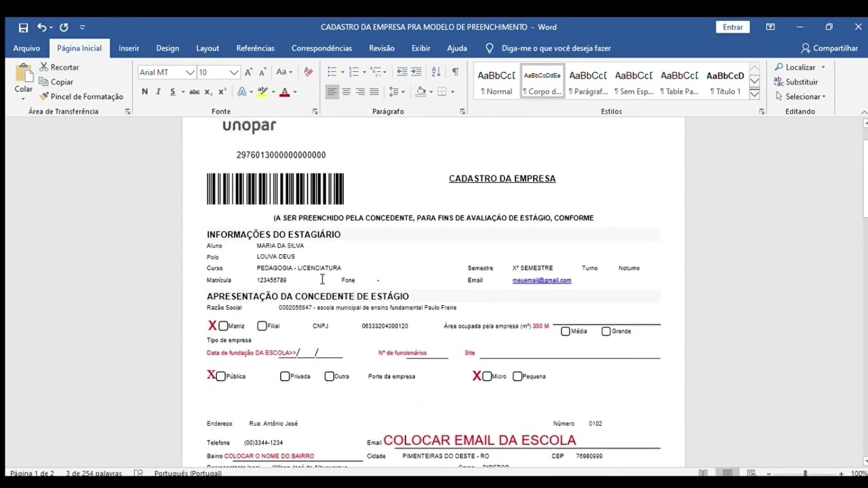
Task: Open the numbered list dropdown arrow
Action: (x=364, y=72)
